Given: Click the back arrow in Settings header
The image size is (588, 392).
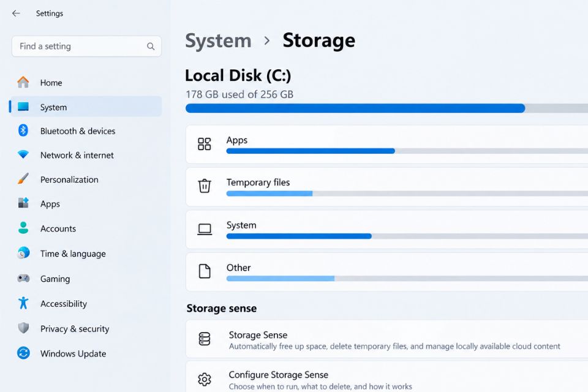Looking at the screenshot, I should click(16, 13).
